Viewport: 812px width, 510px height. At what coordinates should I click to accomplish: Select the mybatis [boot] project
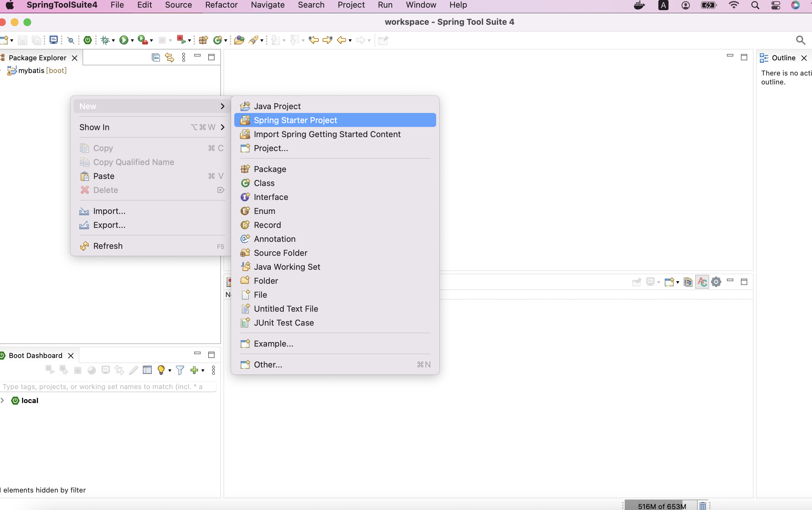[x=37, y=70]
